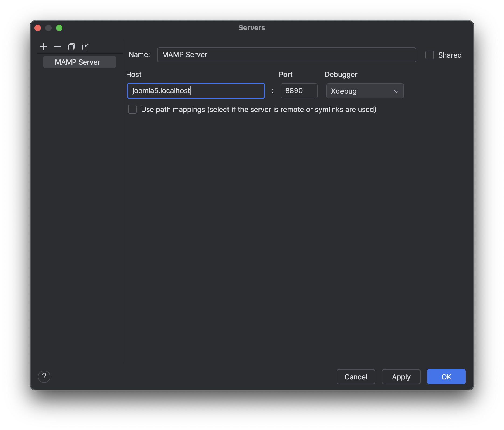Remove the selected server

point(57,46)
